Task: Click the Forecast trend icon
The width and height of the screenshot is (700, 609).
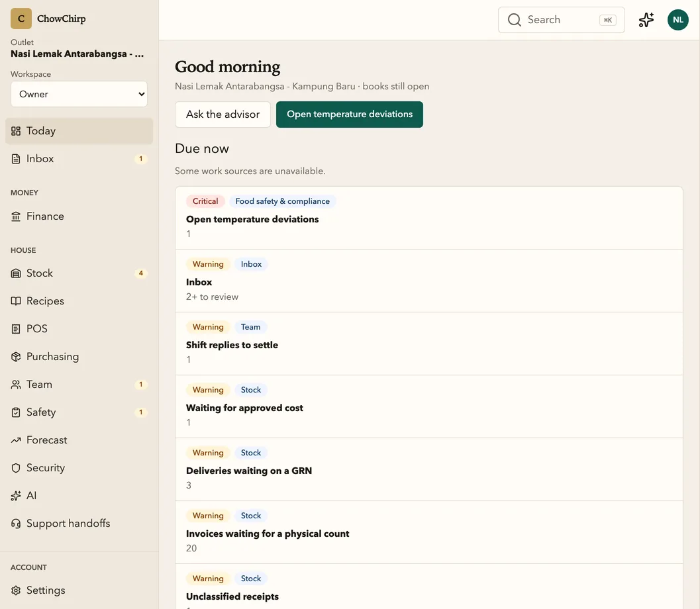Action: 16,440
